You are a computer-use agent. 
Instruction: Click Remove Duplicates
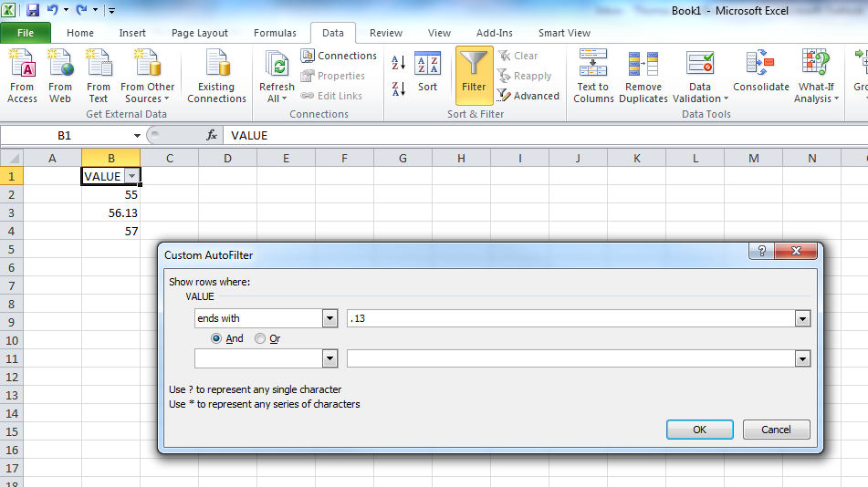(643, 76)
